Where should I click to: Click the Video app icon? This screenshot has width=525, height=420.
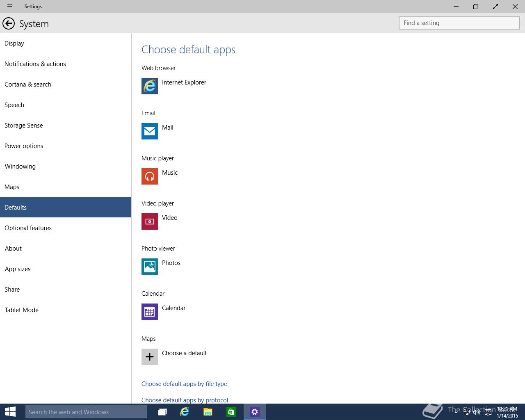[x=150, y=221]
